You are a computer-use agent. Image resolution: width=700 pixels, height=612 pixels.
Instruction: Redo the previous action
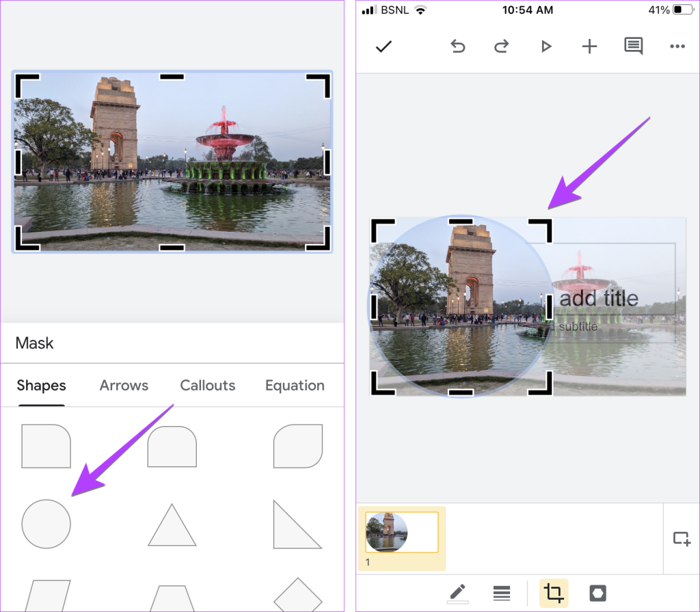(501, 46)
